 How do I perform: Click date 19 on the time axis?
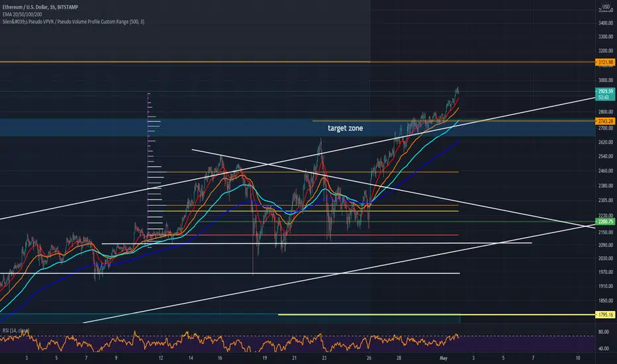click(264, 358)
